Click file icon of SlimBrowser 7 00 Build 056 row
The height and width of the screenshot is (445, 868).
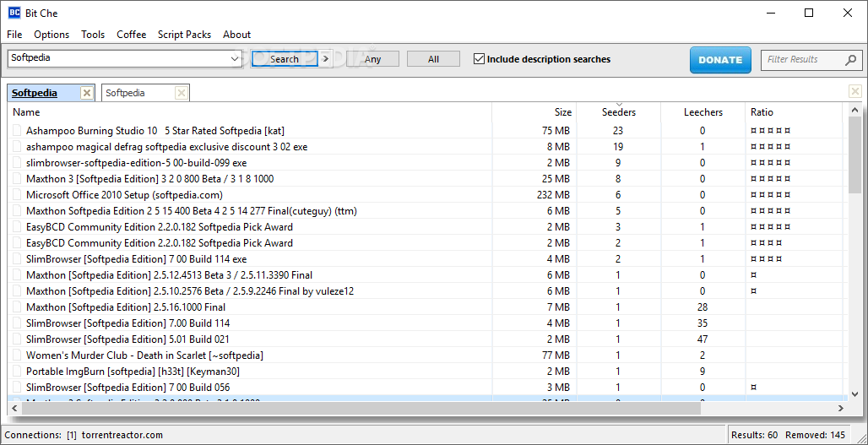[x=17, y=388]
